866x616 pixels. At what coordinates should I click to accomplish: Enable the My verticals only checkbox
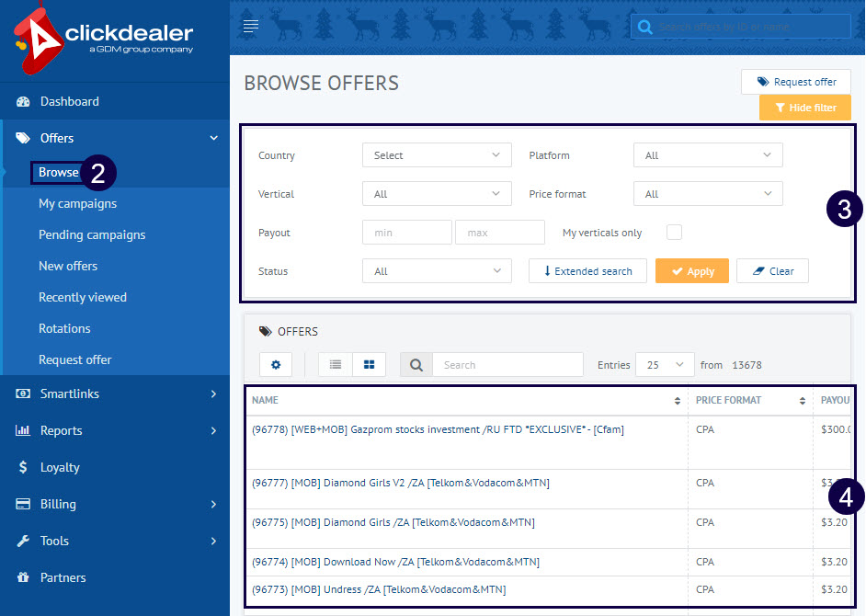coord(674,232)
